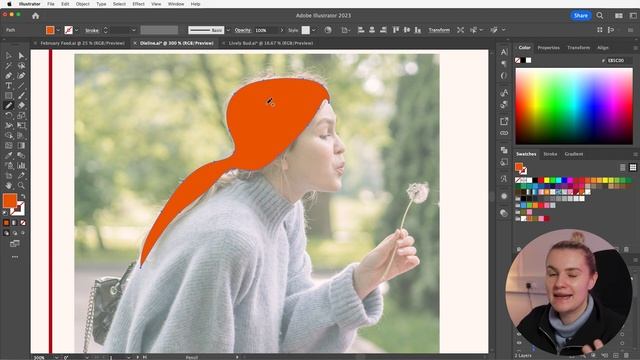The width and height of the screenshot is (640, 360).
Task: Open stroke weight dropdown
Action: click(133, 30)
